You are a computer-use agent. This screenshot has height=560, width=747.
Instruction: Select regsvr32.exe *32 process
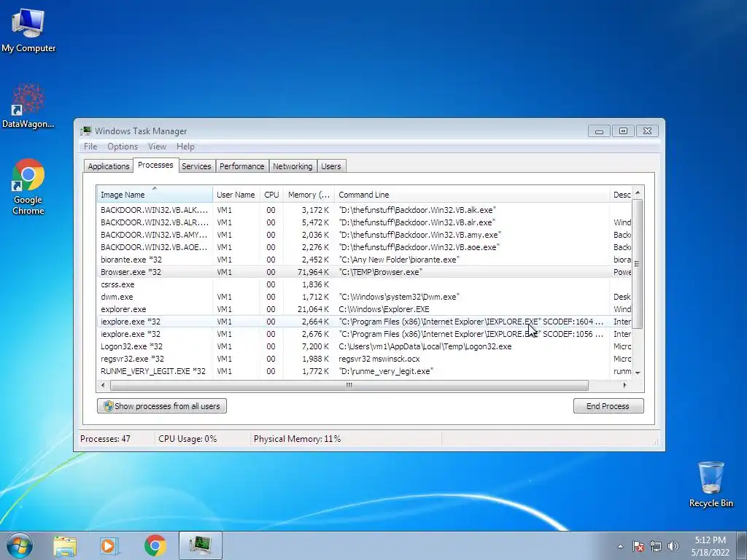(364, 358)
